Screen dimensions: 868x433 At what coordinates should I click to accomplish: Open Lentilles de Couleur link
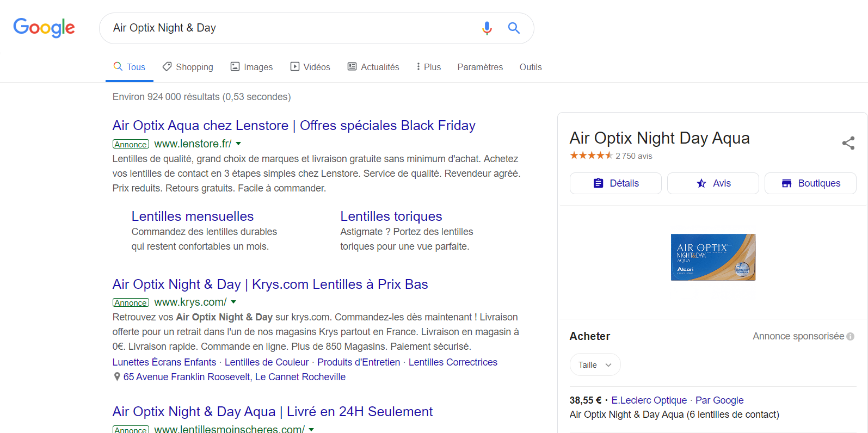coord(267,362)
